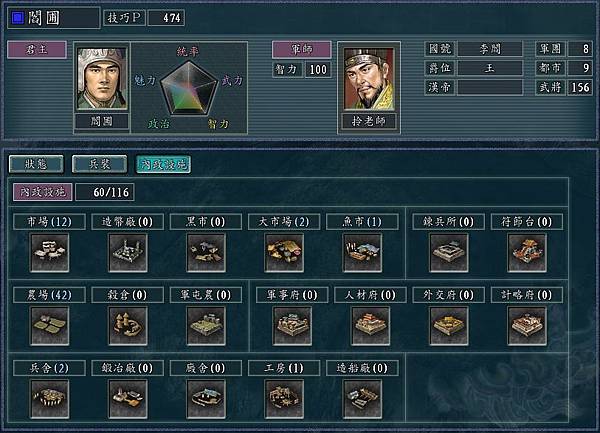Click the 兵舍 barracks icon

coord(50,399)
